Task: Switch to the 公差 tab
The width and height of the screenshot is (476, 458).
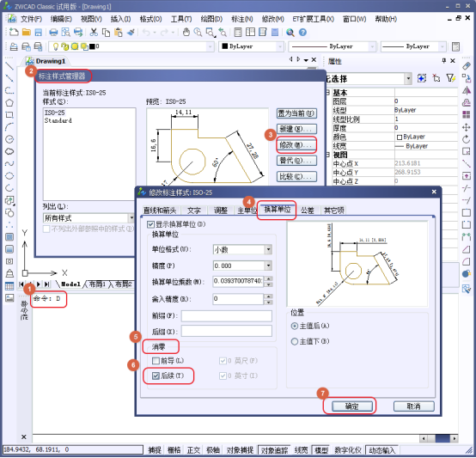Action: tap(308, 210)
